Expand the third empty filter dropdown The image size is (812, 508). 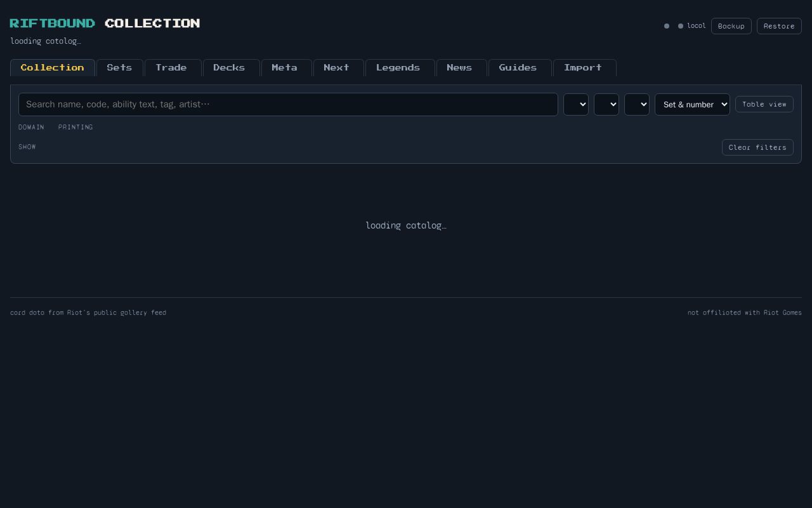point(637,105)
